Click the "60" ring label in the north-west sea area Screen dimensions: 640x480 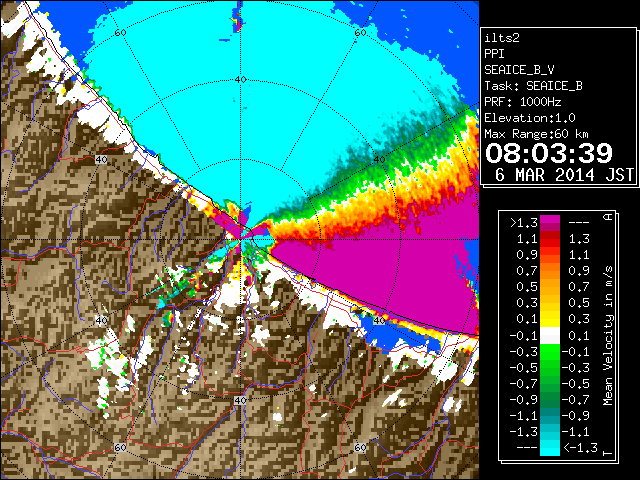point(120,32)
